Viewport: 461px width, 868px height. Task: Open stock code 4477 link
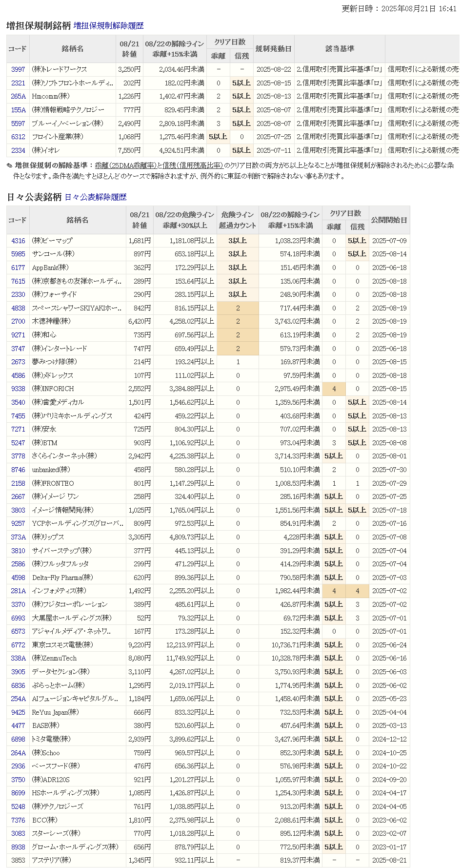[x=18, y=725]
